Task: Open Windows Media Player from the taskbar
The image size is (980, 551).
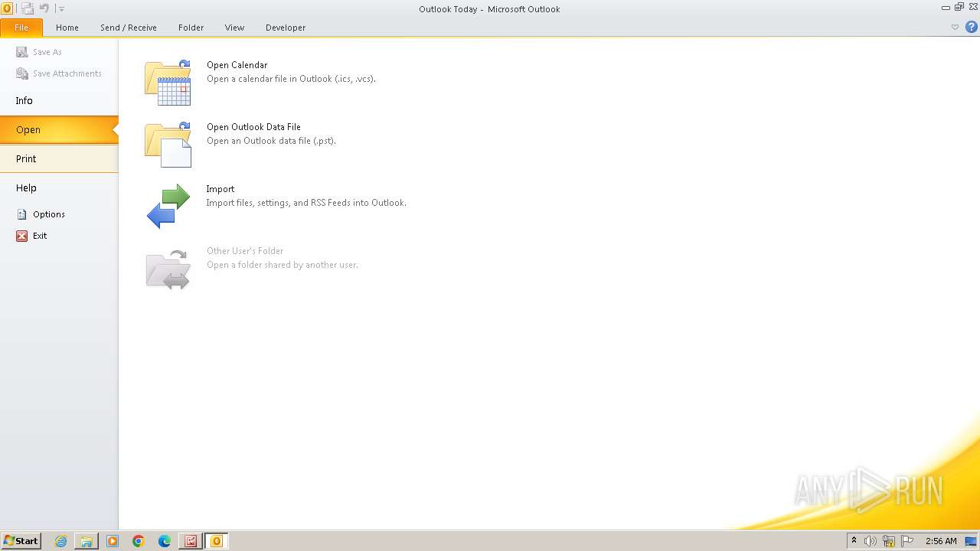Action: click(113, 541)
